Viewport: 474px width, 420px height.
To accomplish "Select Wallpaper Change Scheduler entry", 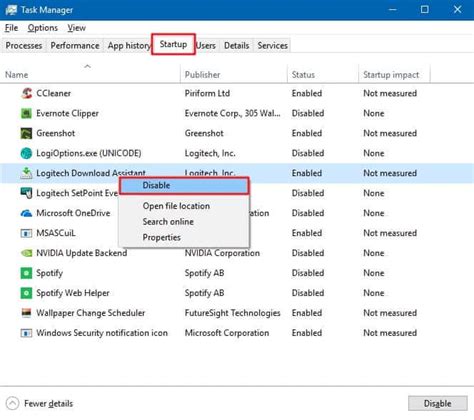I will (91, 313).
